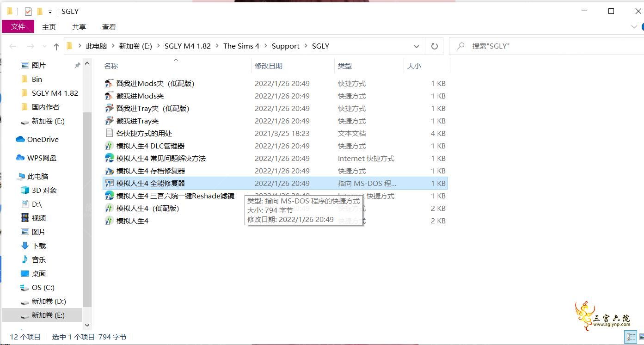Sort by 修改日期 column header
Screen dimensions: 644x345
pyautogui.click(x=269, y=66)
